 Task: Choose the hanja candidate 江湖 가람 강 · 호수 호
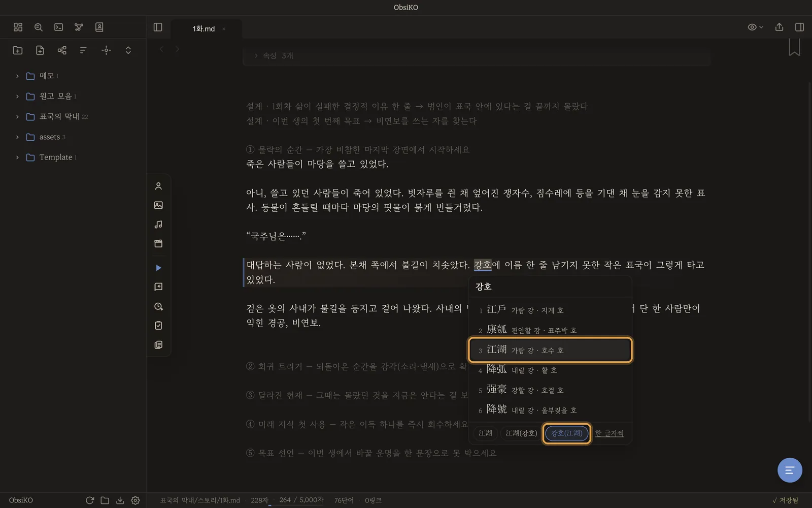[550, 350]
